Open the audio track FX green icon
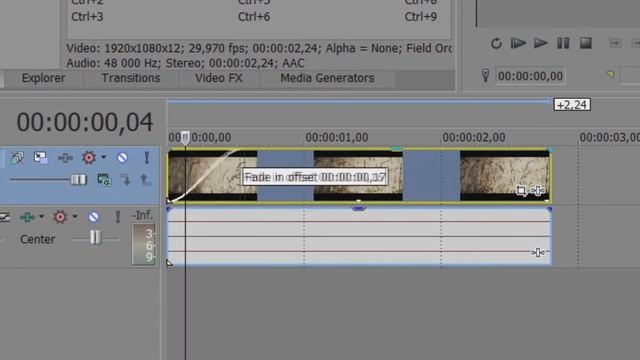The image size is (640, 360). pos(27,217)
